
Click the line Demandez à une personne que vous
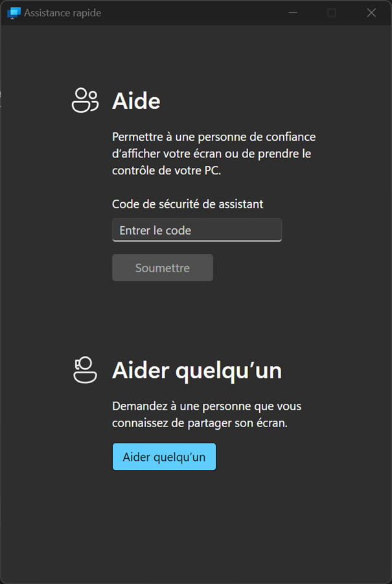point(207,406)
